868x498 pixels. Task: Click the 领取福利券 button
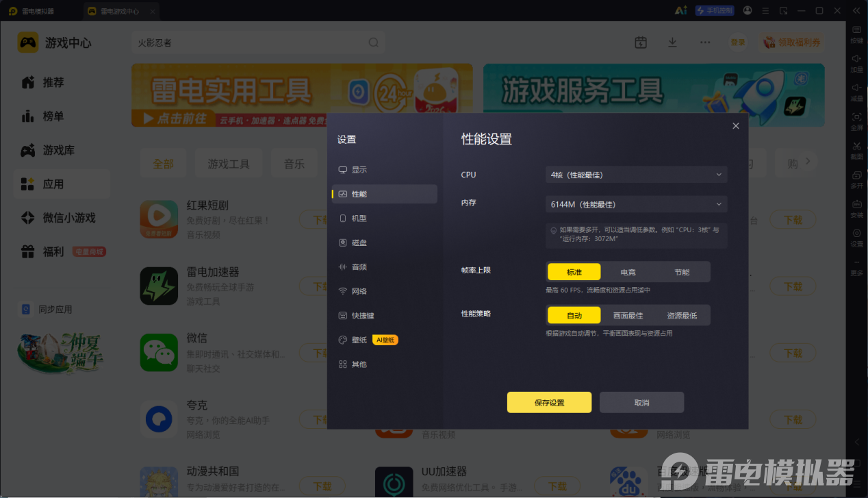tap(792, 42)
